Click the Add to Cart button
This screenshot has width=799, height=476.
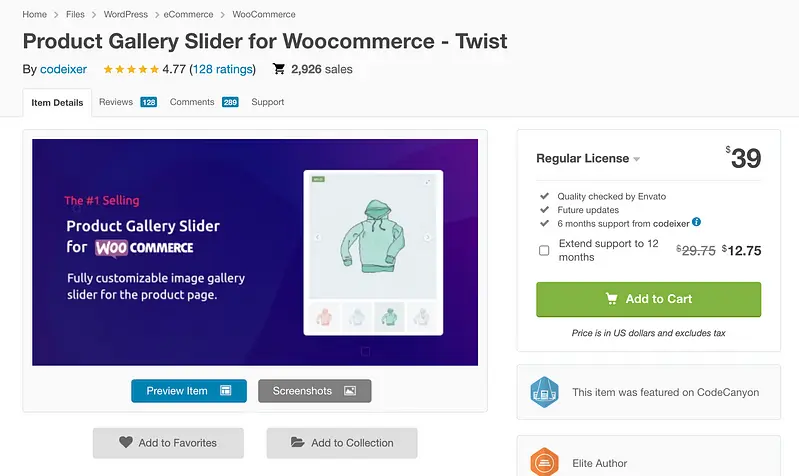click(x=648, y=299)
